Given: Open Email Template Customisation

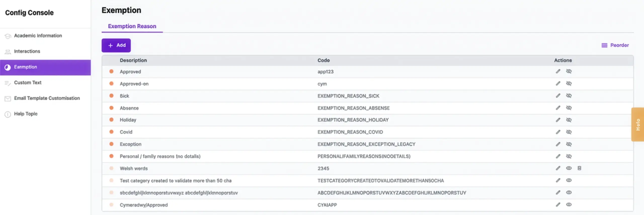Looking at the screenshot, I should point(45,98).
